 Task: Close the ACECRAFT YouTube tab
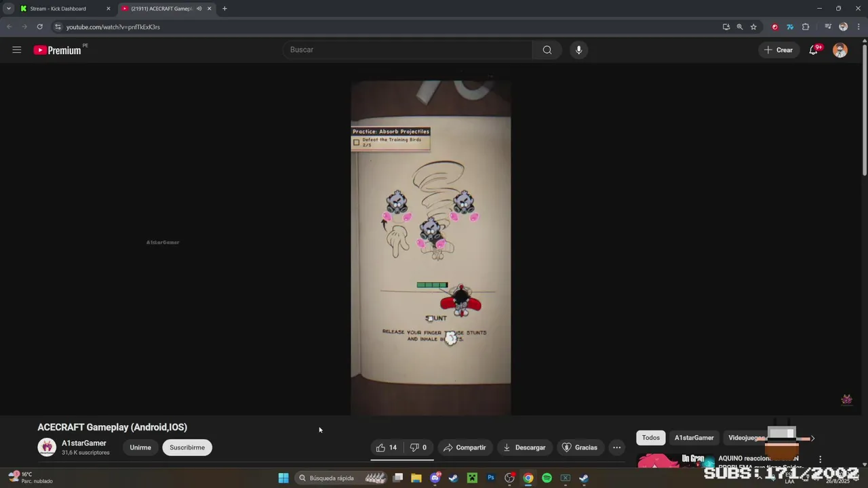pos(209,9)
